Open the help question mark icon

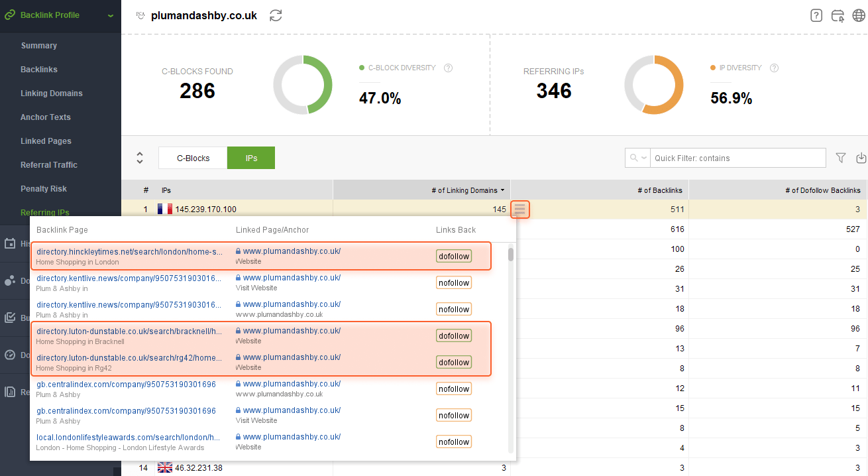(x=816, y=15)
